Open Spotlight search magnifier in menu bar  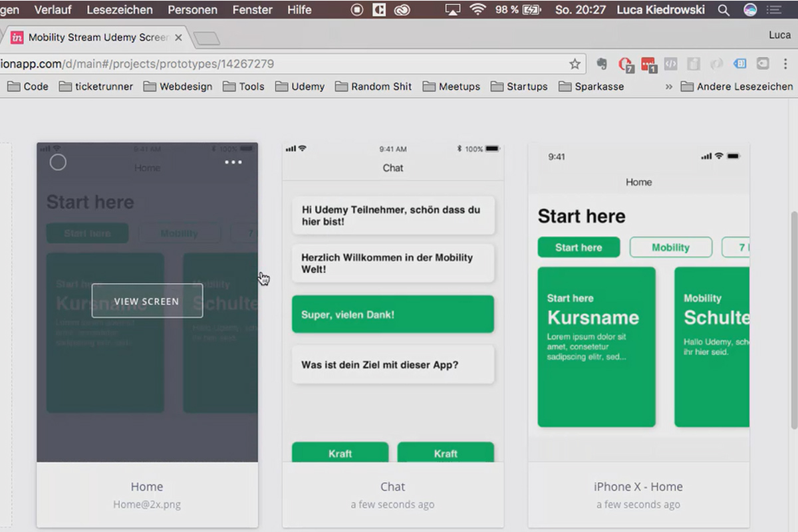click(x=724, y=10)
